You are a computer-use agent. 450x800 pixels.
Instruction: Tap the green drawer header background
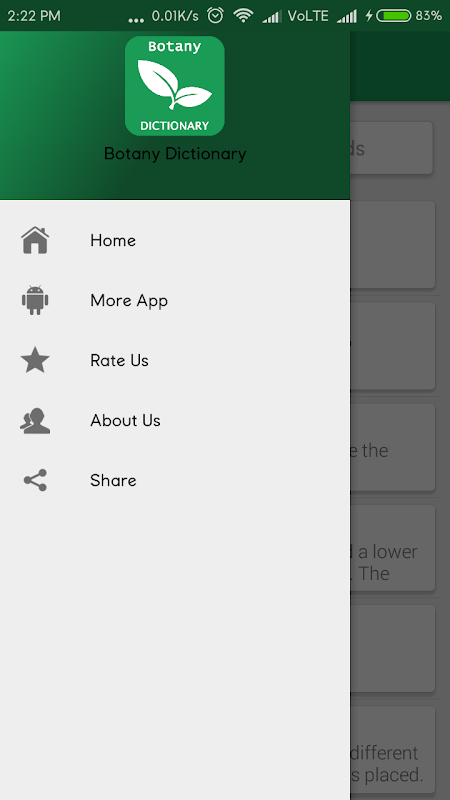175,115
